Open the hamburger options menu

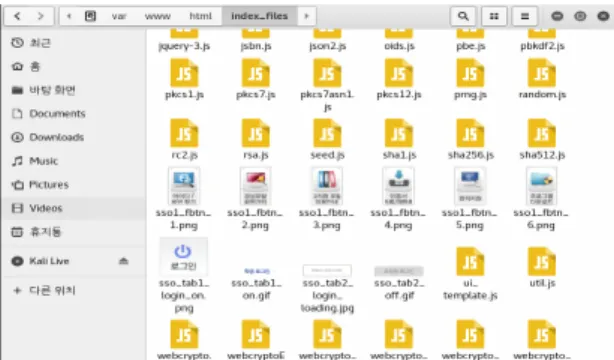click(525, 16)
